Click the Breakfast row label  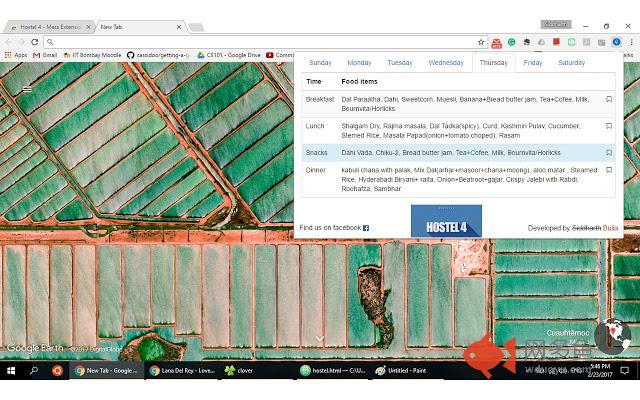[320, 99]
